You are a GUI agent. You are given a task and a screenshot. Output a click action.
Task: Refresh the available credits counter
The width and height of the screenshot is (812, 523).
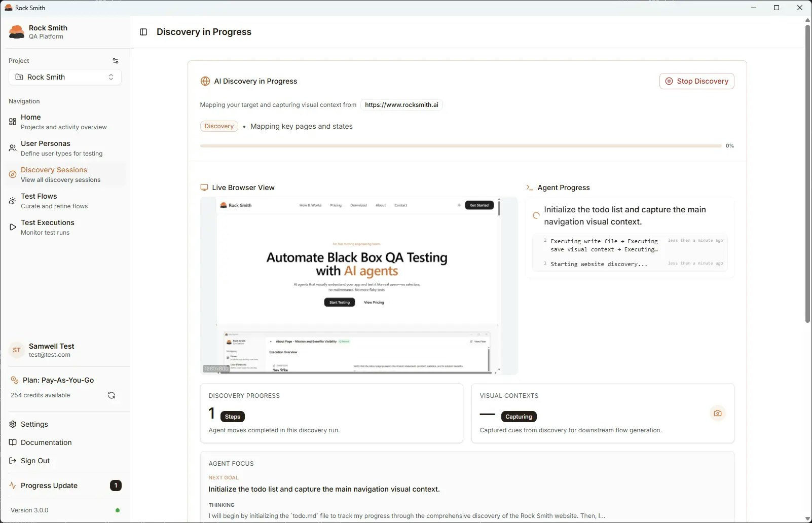point(111,395)
